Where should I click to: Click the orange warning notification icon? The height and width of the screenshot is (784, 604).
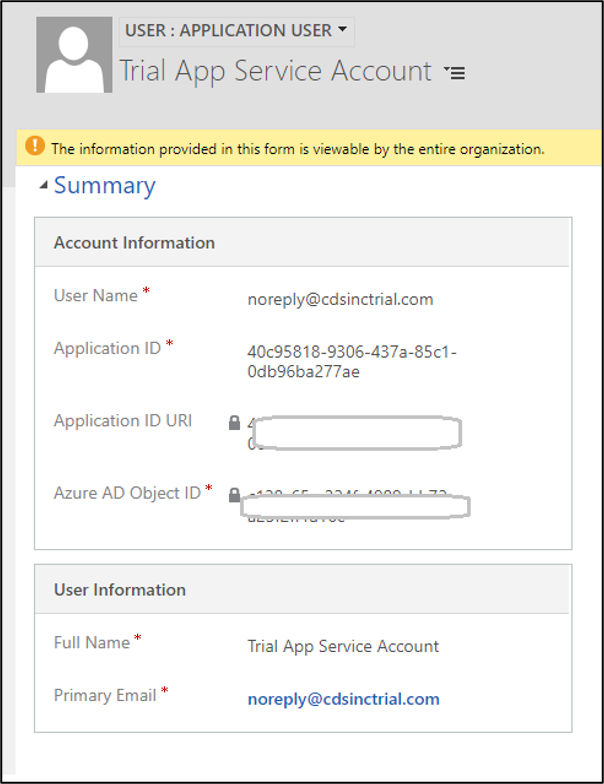click(34, 146)
